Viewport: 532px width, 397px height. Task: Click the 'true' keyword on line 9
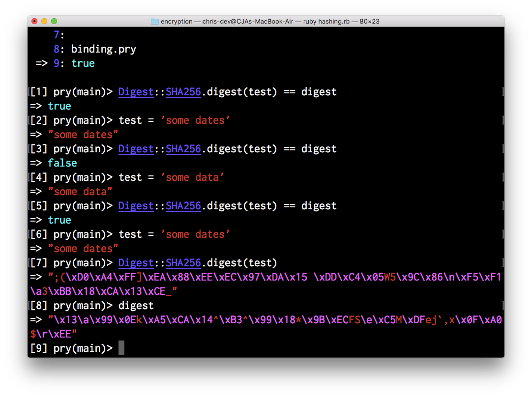(x=83, y=63)
